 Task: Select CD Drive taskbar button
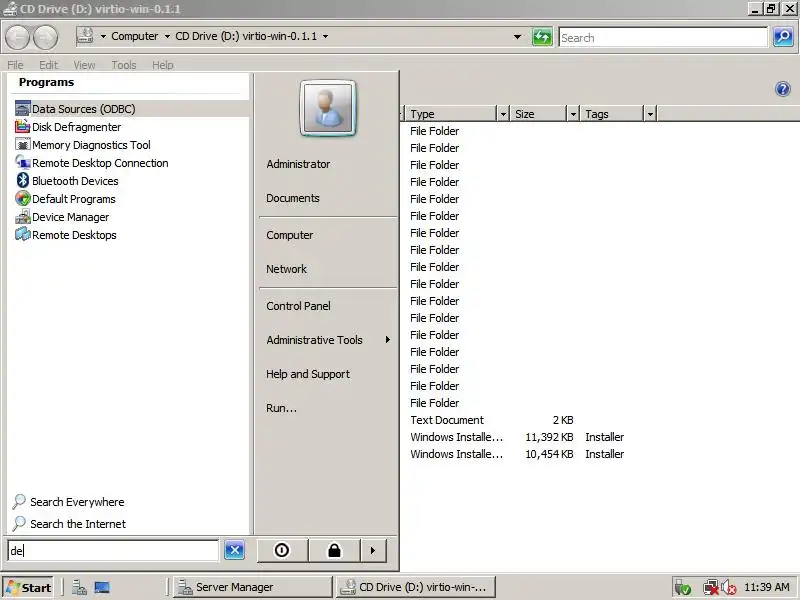pyautogui.click(x=416, y=587)
